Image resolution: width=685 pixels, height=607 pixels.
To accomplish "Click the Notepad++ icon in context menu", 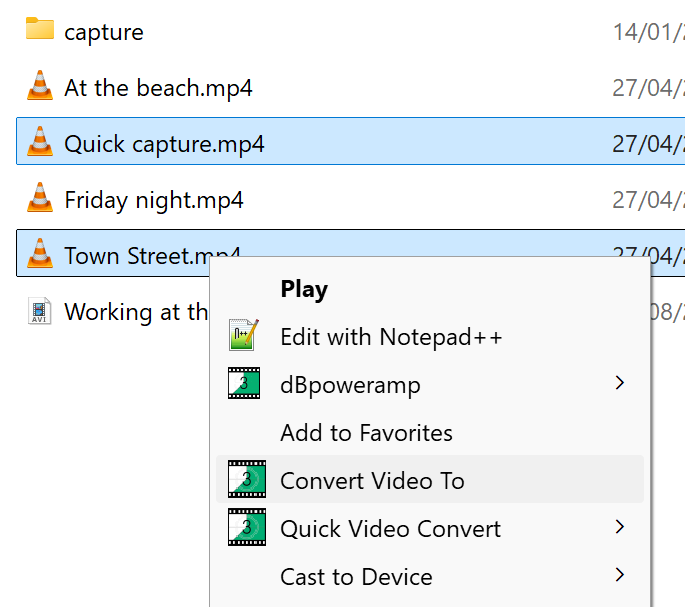I will coord(245,336).
